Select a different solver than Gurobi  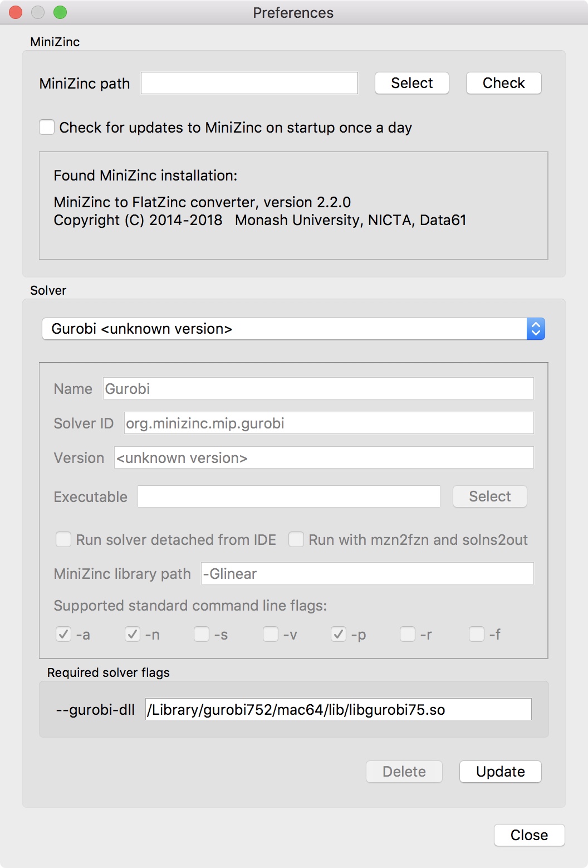[x=294, y=329]
